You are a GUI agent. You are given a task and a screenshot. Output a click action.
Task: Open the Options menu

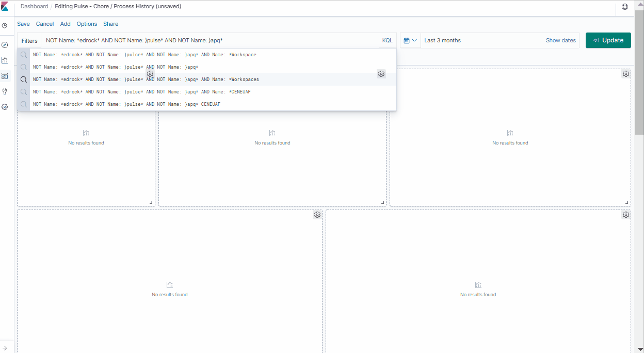87,24
